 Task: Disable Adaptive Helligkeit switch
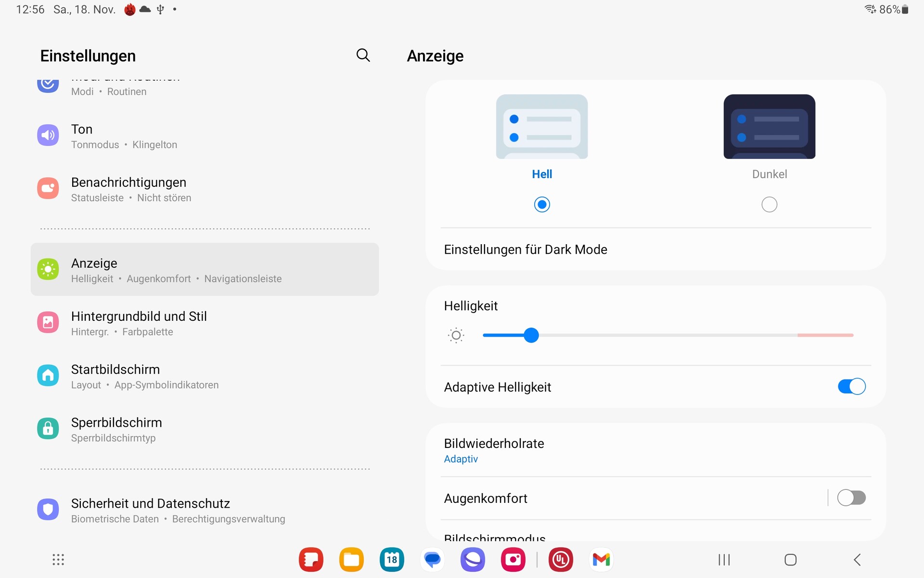[851, 387]
